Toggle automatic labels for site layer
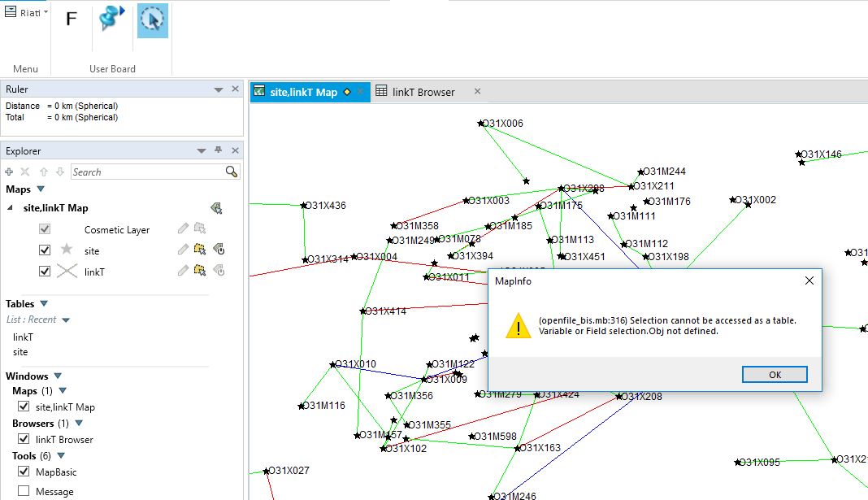 coord(219,249)
